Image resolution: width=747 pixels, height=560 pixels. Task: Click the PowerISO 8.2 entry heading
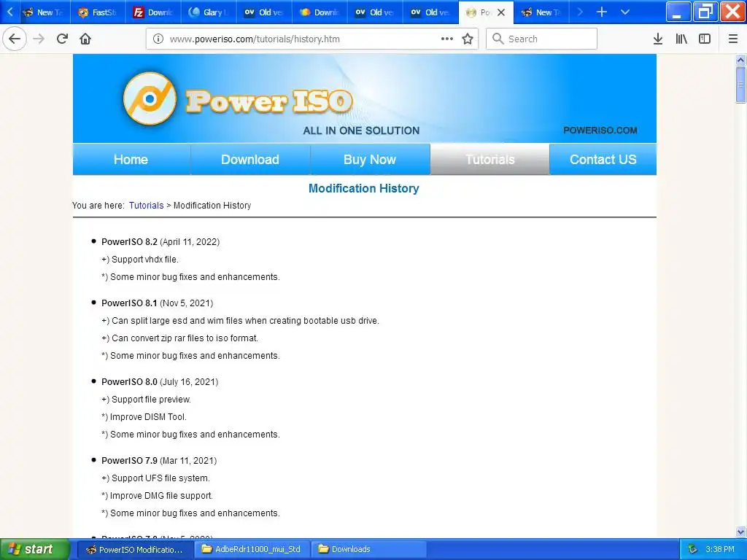[x=129, y=242]
